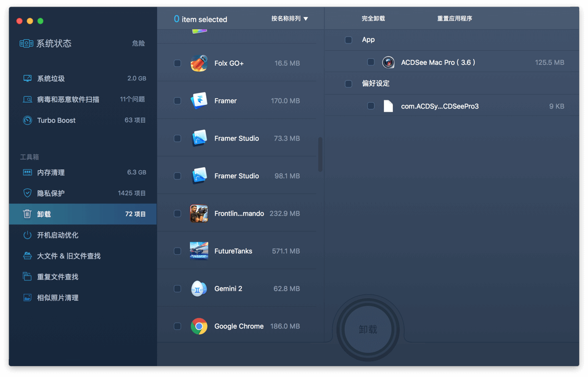This screenshot has width=588, height=377.
Task: Select the 偏好设定 group checkbox
Action: pos(349,84)
